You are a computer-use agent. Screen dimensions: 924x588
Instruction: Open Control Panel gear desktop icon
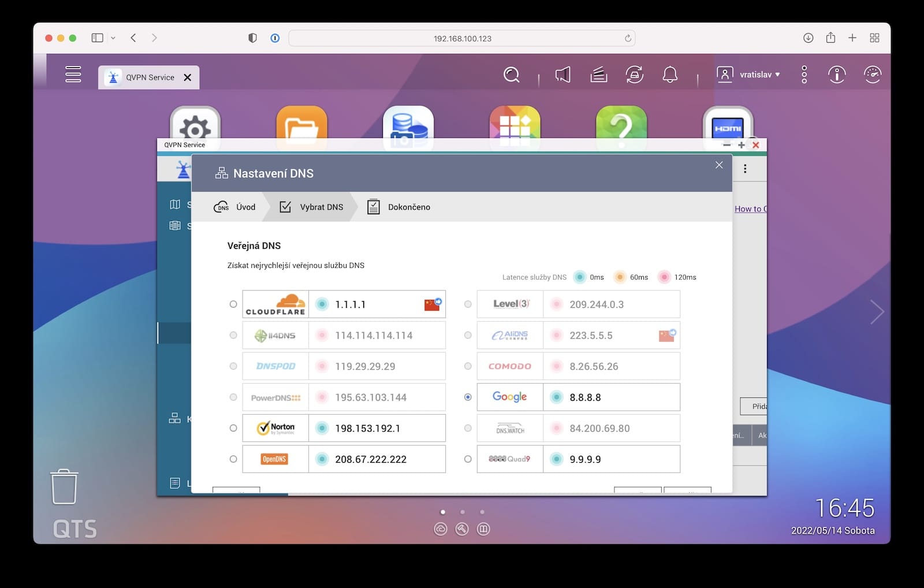point(195,123)
